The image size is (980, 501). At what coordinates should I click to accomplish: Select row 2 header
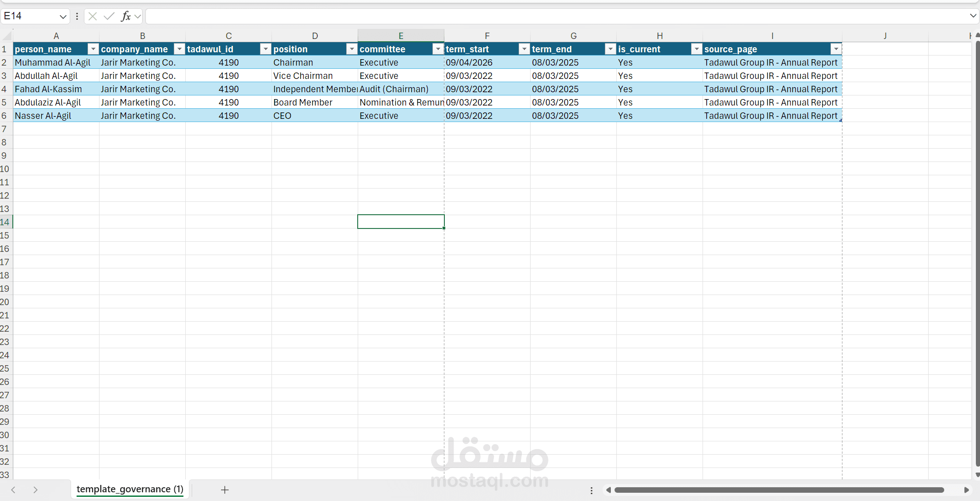[6, 62]
